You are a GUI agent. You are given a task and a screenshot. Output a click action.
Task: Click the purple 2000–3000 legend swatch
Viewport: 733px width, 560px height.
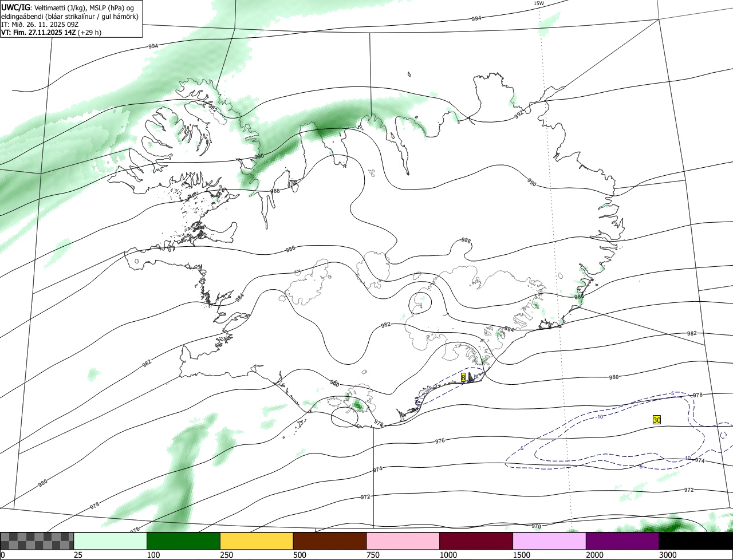(622, 541)
